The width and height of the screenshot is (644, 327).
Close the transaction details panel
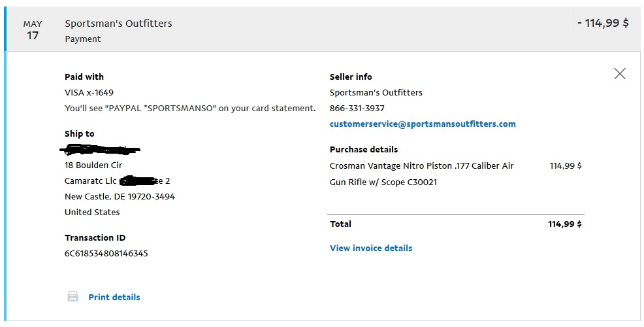(620, 74)
